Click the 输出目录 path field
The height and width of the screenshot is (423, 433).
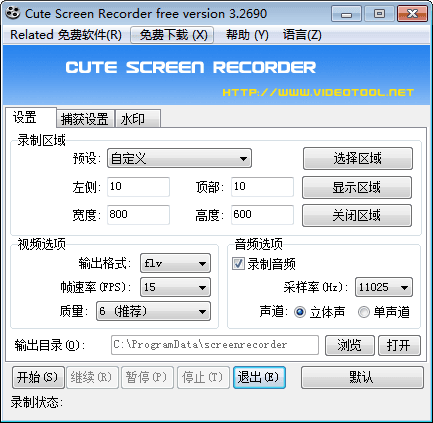215,345
